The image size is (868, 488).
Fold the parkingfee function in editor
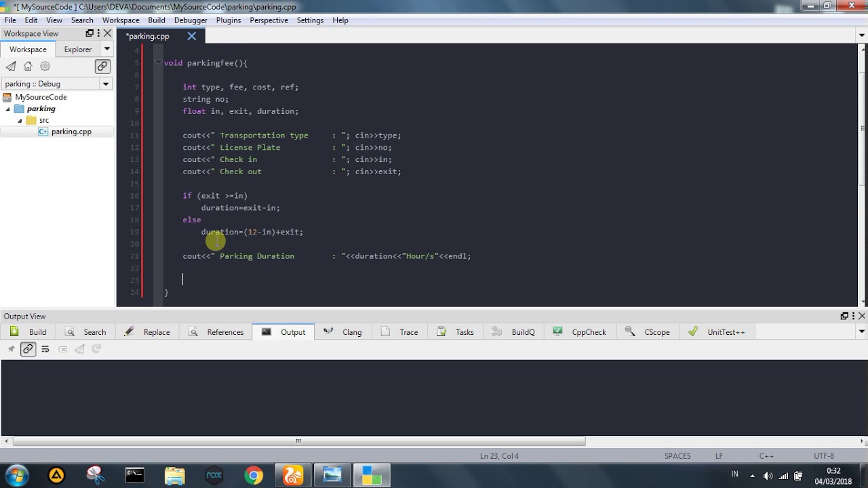(x=158, y=63)
